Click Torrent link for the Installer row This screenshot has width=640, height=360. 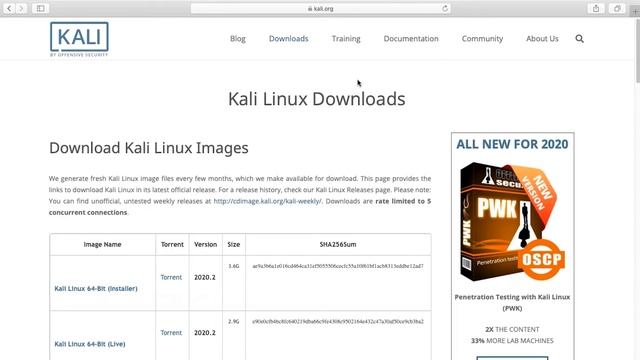coord(171,277)
